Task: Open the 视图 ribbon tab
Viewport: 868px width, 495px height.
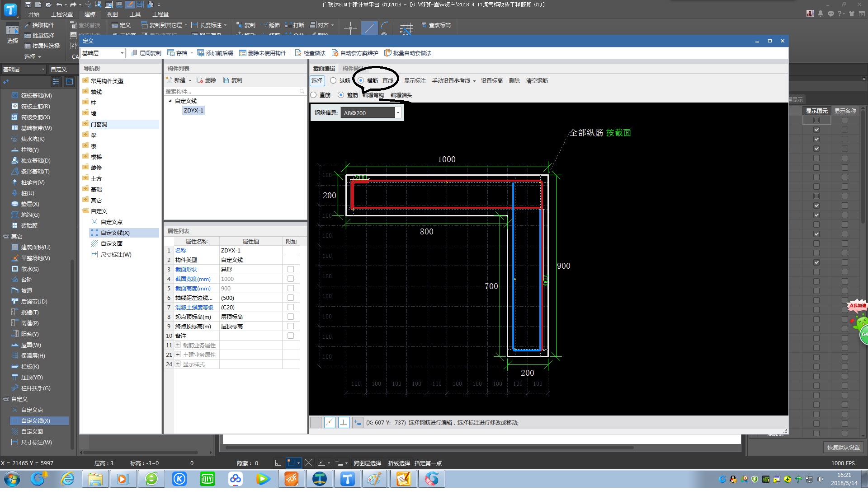Action: click(x=112, y=14)
